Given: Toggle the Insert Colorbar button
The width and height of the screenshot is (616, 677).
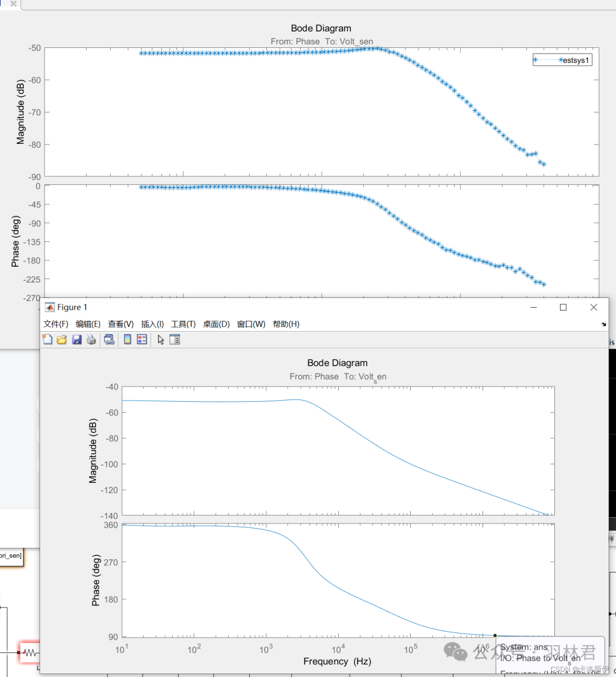Looking at the screenshot, I should pos(127,340).
